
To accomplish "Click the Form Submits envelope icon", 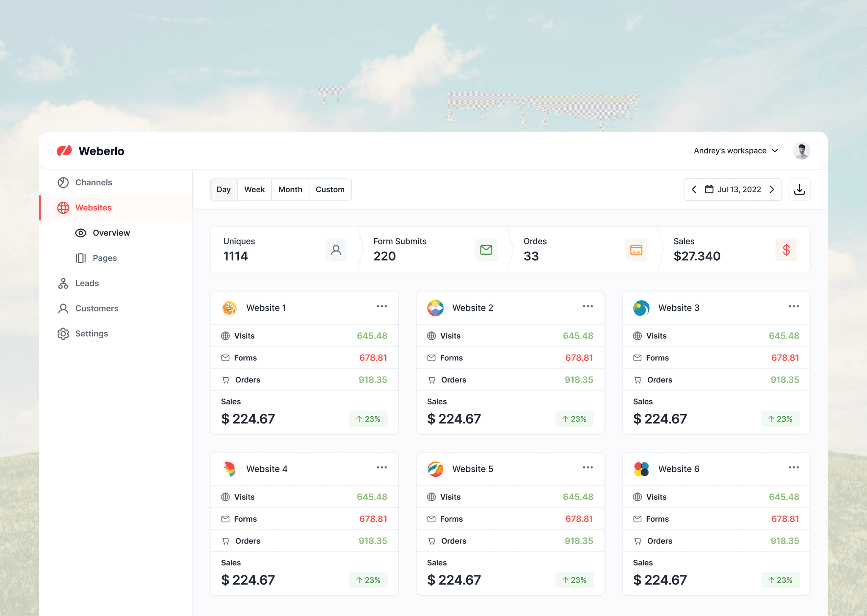I will point(486,250).
